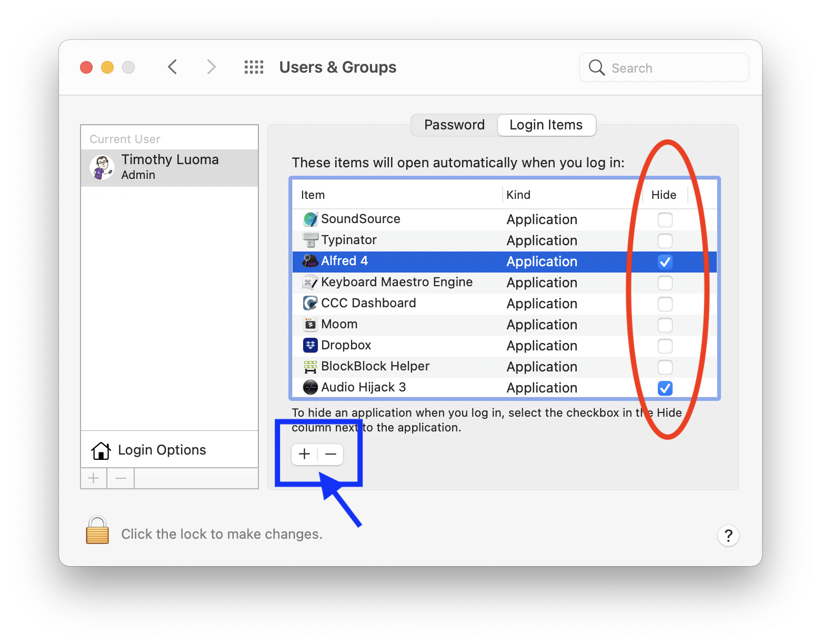Enable Hide checkbox for Moom
This screenshot has width=821, height=644.
coord(665,325)
